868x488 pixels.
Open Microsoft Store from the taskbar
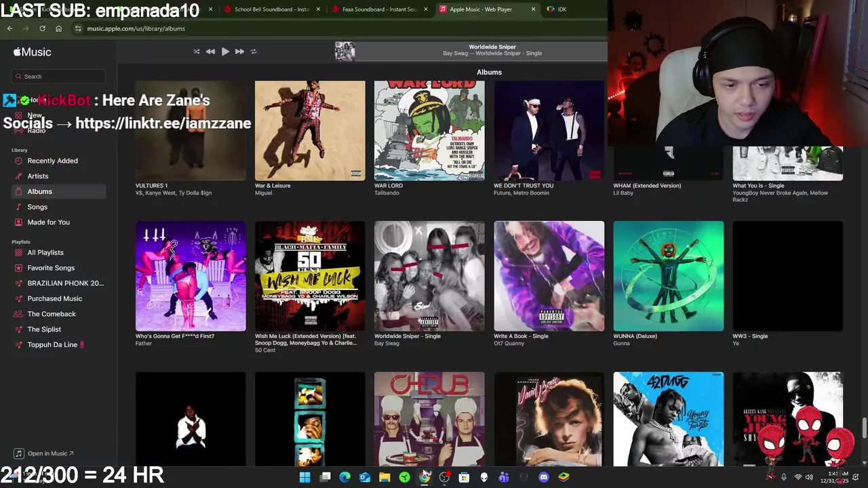click(x=464, y=477)
